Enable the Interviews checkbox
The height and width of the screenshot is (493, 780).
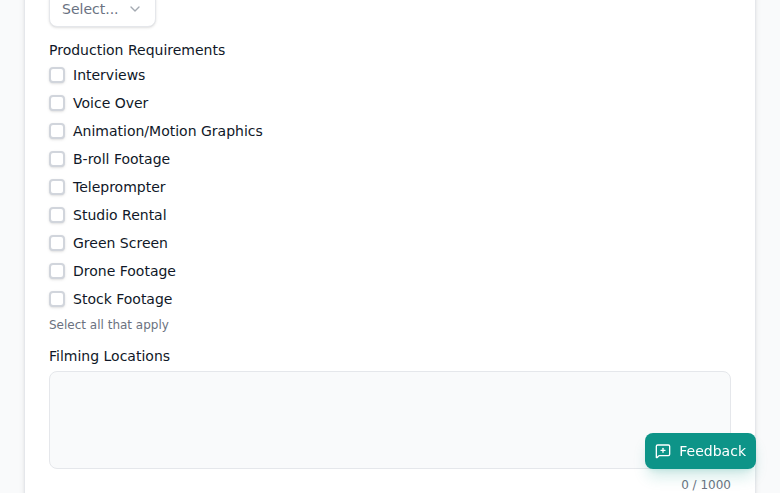(57, 75)
